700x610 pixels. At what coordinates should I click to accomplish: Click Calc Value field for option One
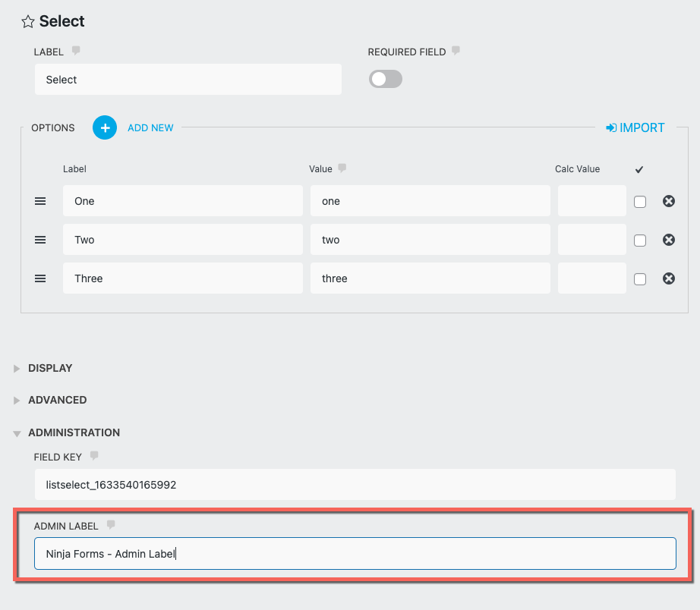click(591, 201)
